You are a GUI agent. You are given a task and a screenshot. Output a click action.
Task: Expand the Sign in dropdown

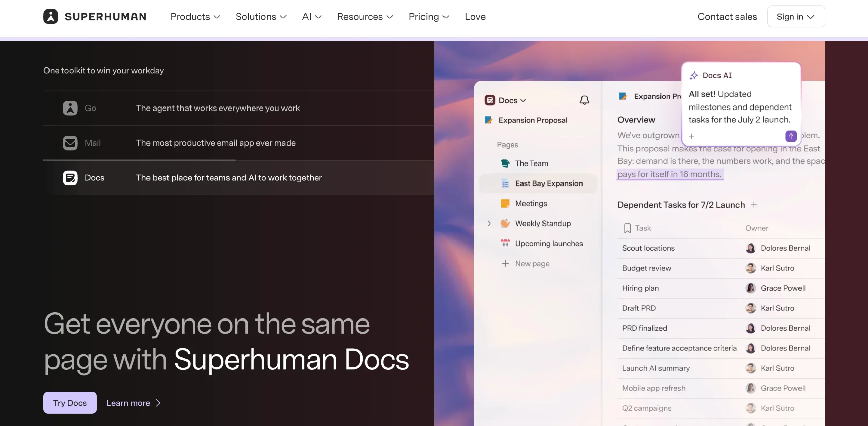796,17
